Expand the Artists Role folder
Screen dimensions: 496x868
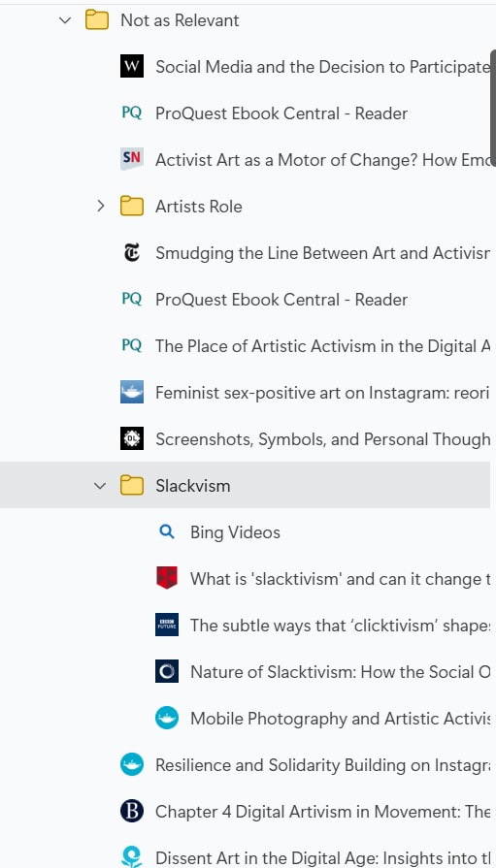[x=100, y=207]
